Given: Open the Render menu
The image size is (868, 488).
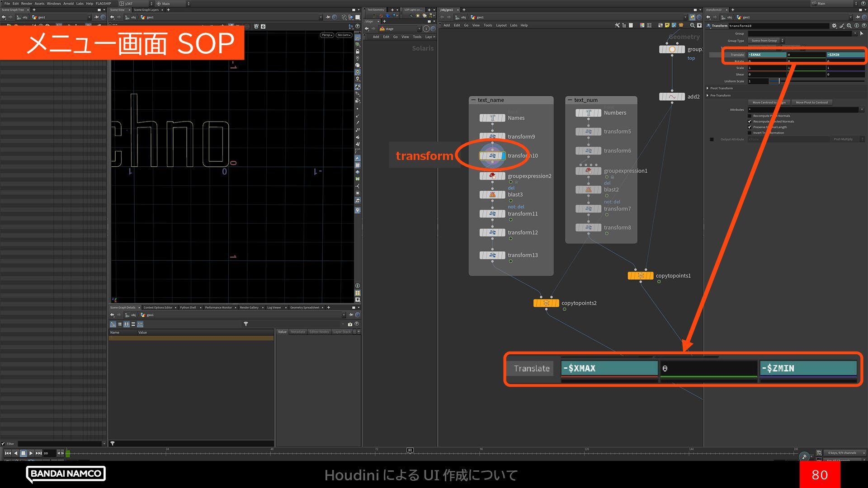Looking at the screenshot, I should [x=27, y=3].
